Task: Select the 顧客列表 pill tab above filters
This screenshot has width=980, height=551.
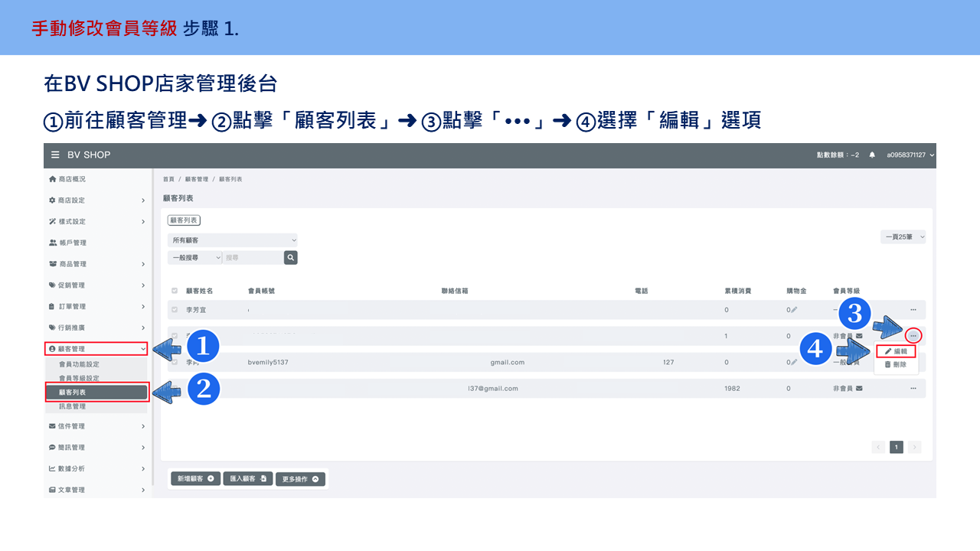Action: coord(184,220)
